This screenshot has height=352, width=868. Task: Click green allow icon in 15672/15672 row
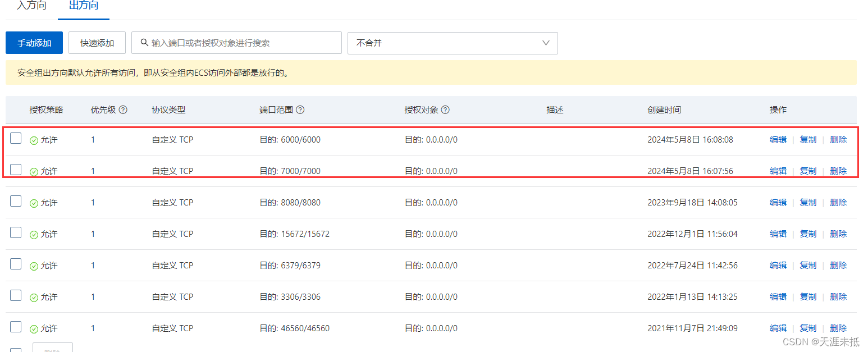coord(34,235)
